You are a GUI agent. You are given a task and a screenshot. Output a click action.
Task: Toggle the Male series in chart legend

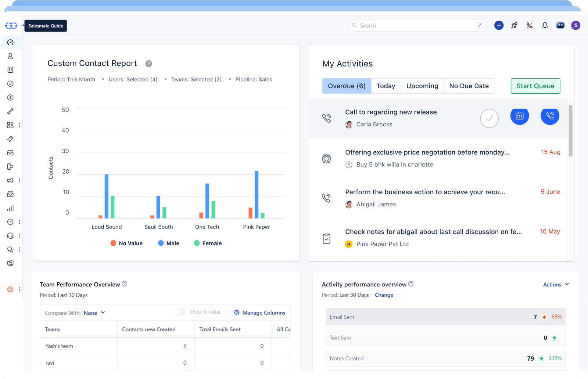(x=169, y=243)
